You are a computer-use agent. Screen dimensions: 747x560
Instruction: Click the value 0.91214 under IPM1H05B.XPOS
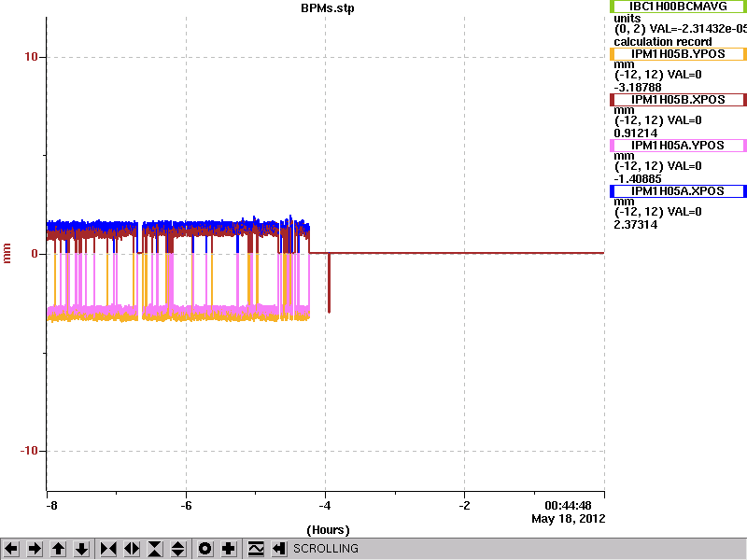pyautogui.click(x=636, y=133)
